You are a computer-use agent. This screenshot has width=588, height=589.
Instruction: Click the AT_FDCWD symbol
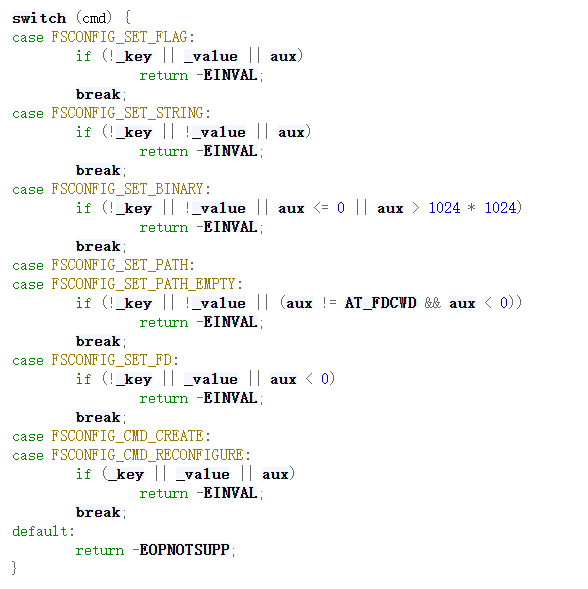click(x=381, y=303)
